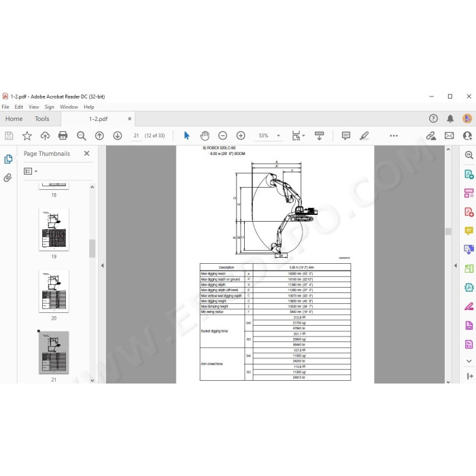476x476 pixels.
Task: Open the Fill & Sign pen tool
Action: coord(469,306)
